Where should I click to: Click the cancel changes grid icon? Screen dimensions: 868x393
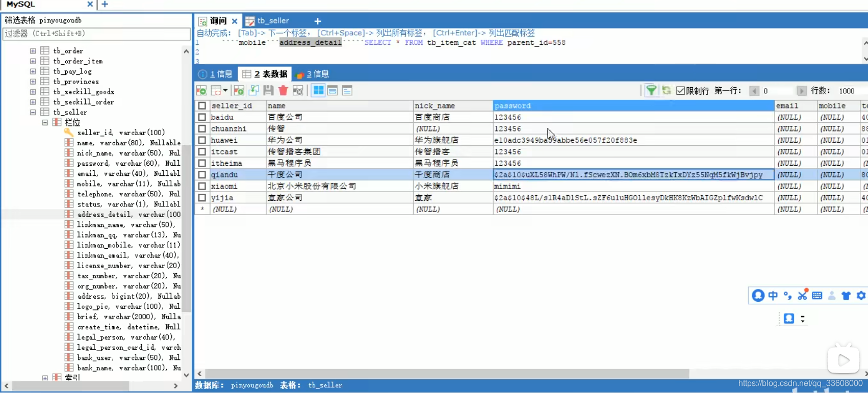point(298,91)
